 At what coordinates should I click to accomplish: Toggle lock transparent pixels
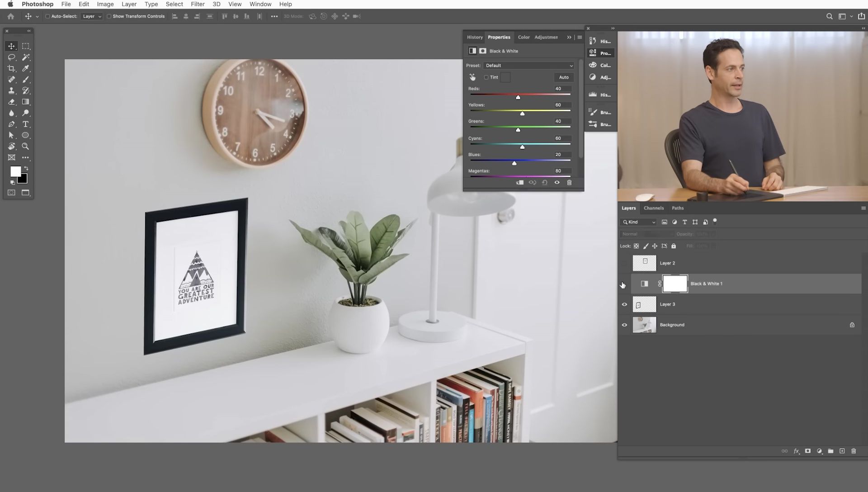pyautogui.click(x=636, y=246)
